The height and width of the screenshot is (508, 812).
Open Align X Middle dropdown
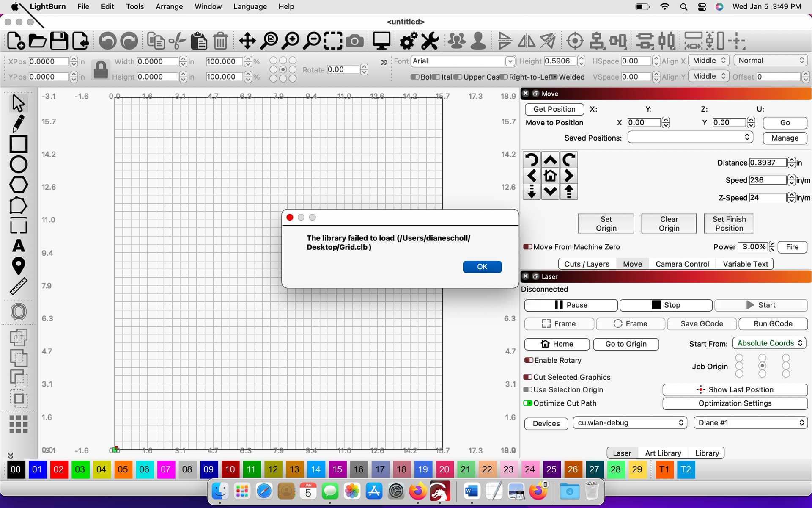pyautogui.click(x=708, y=61)
